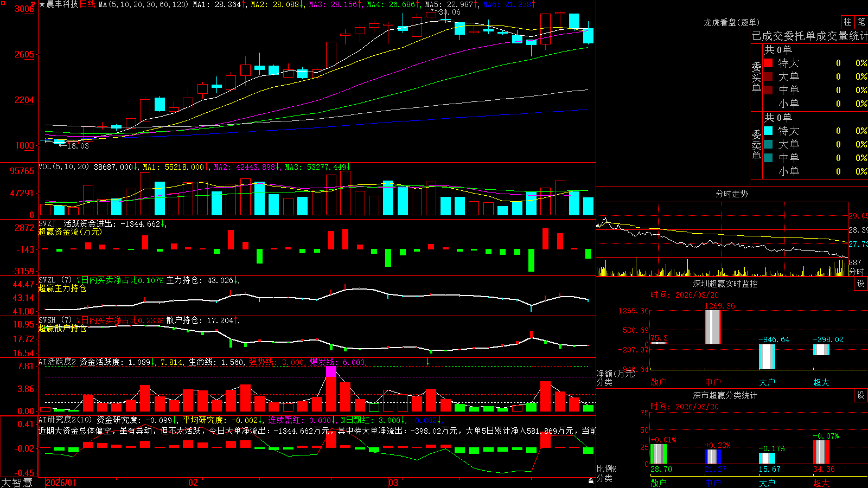Click the 超赢资金流(万元) label

click(x=70, y=232)
